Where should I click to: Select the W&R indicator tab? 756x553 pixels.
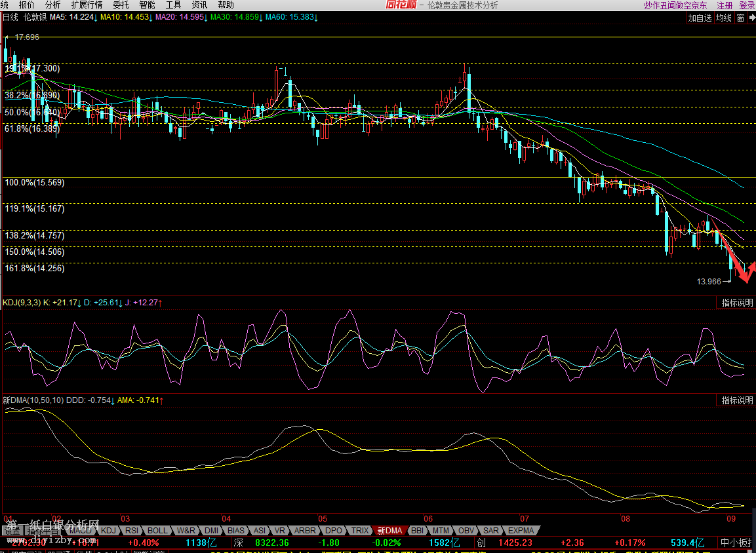point(186,530)
